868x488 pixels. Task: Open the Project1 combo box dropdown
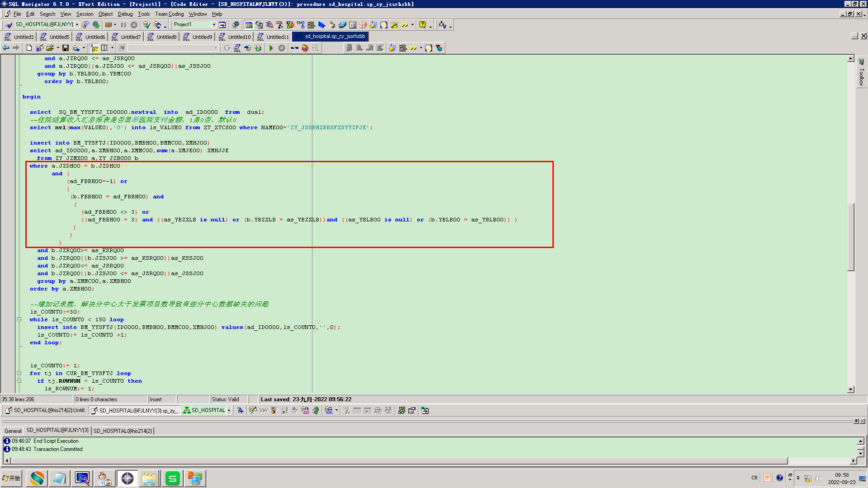214,25
